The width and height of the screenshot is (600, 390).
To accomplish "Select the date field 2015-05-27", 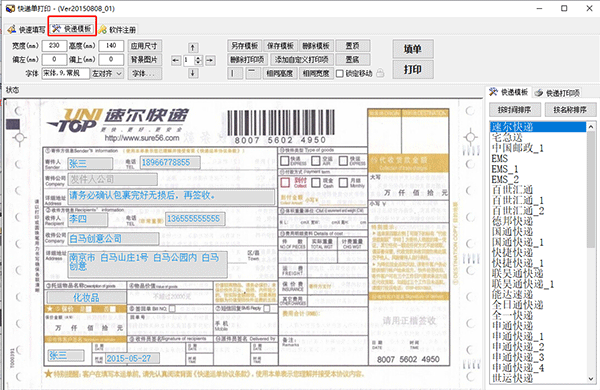I will [132, 358].
